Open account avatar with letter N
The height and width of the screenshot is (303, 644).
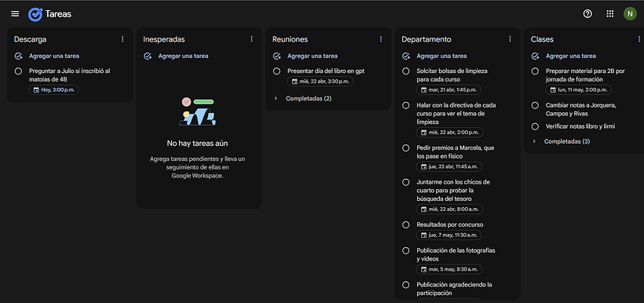630,14
